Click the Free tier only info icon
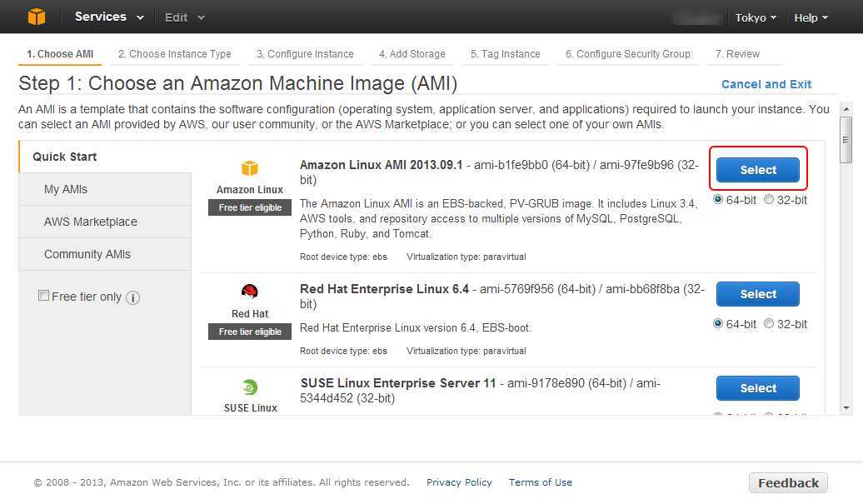This screenshot has height=504, width=863. click(x=133, y=297)
